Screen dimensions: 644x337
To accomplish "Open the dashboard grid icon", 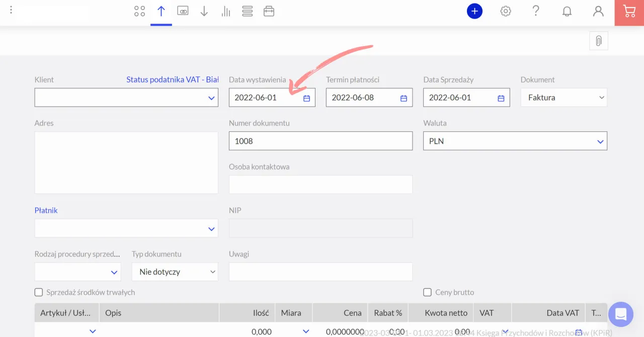I will click(139, 11).
